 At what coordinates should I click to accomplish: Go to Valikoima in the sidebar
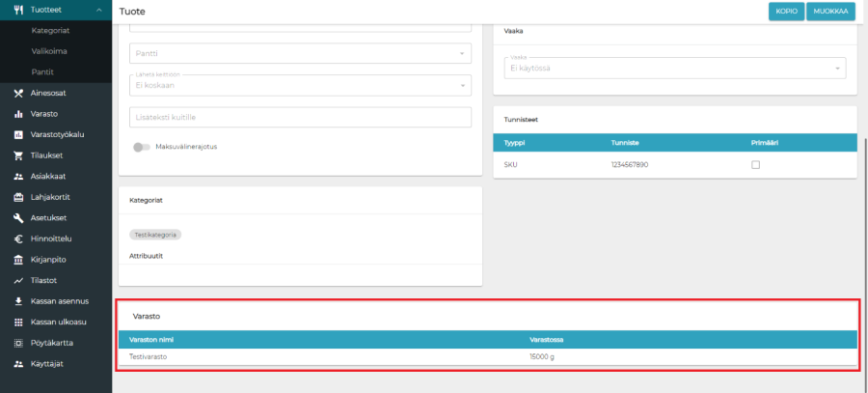(x=49, y=51)
